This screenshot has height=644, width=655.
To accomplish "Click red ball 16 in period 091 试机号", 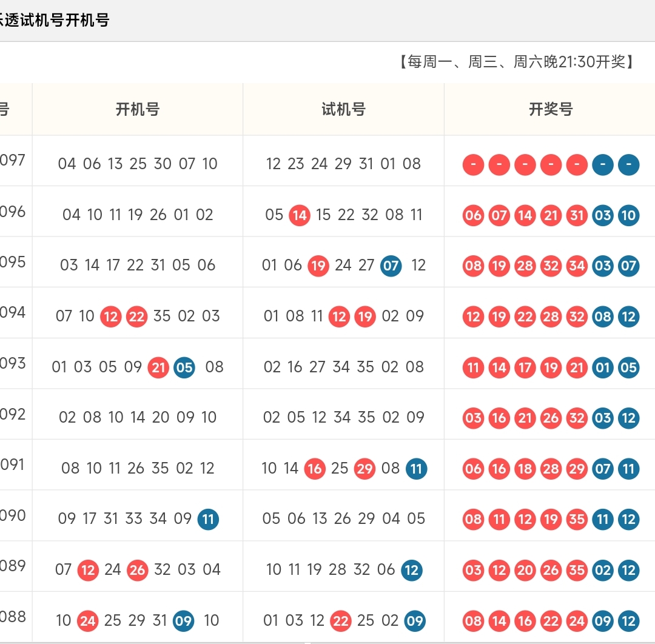I will click(315, 469).
